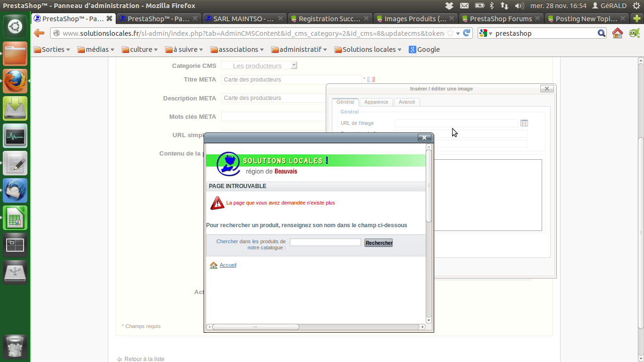Reload the current page
This screenshot has width=644, height=362.
[467, 33]
